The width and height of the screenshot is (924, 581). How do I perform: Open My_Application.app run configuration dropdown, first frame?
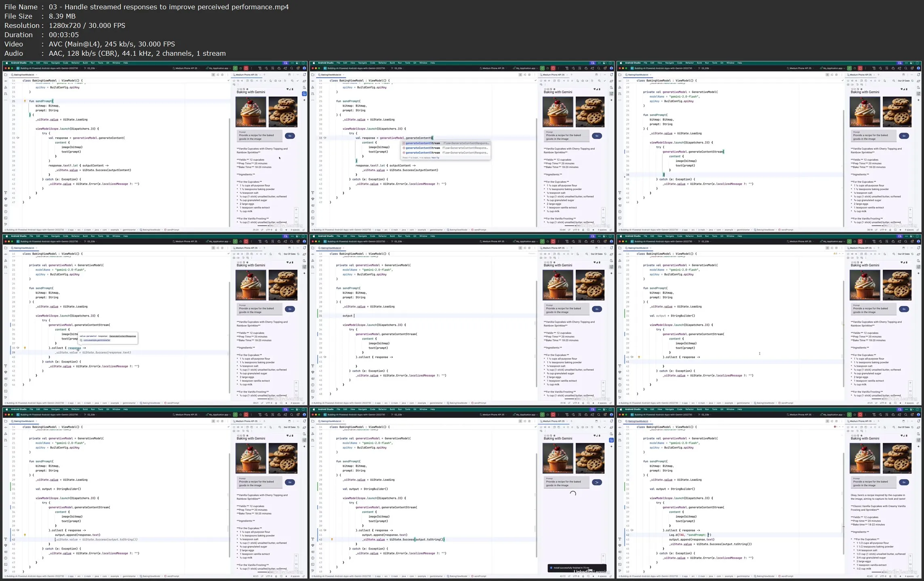(219, 68)
